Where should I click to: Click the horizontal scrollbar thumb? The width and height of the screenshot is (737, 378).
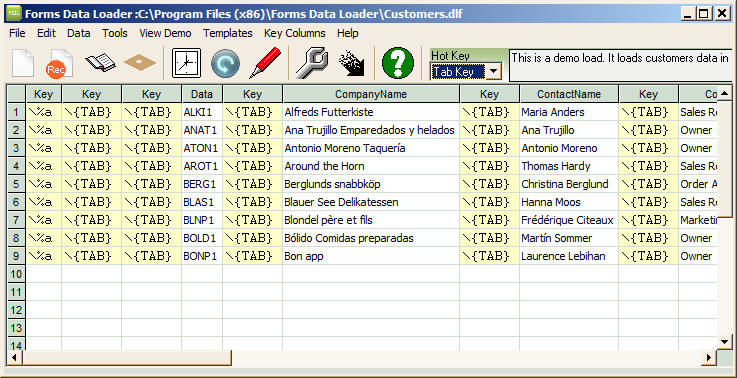point(126,358)
